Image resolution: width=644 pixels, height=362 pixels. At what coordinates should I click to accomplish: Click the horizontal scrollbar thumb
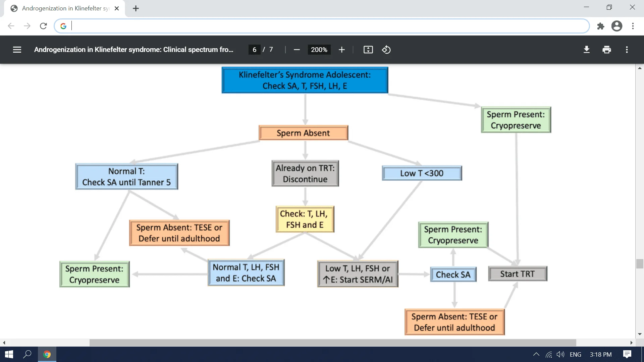click(333, 343)
